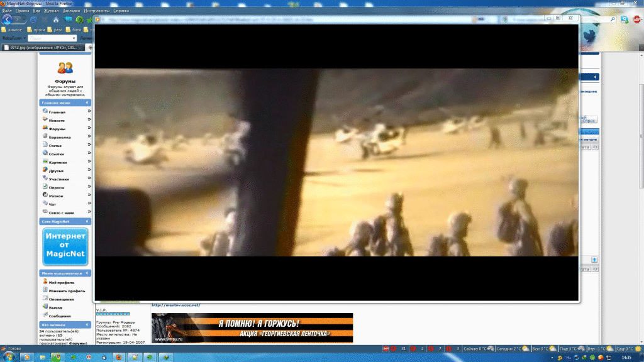Click the 'Я помню! Я горжусь!' banner
This screenshot has width=644, height=362.
tap(252, 328)
